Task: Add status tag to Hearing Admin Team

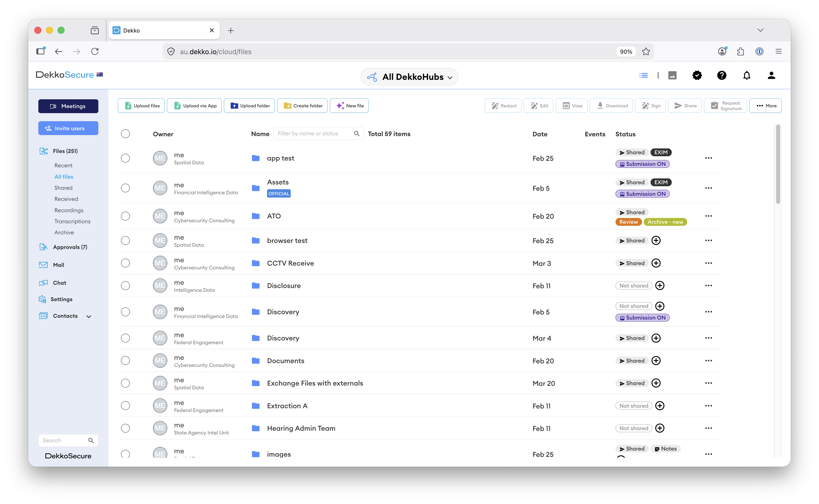Action: click(x=660, y=428)
